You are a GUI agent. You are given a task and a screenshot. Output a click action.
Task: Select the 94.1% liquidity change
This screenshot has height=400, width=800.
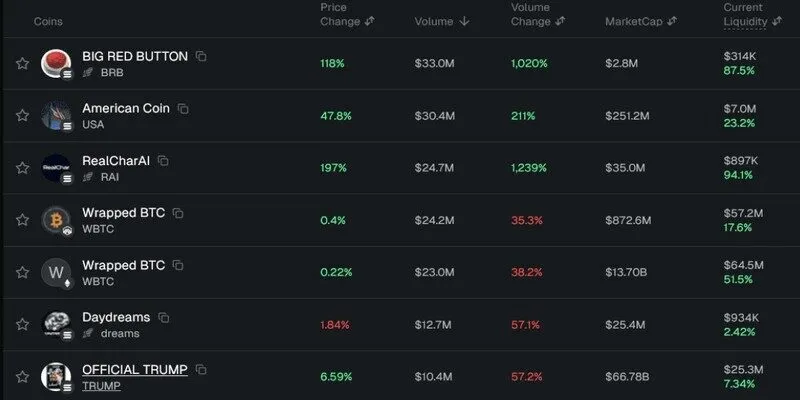point(738,175)
